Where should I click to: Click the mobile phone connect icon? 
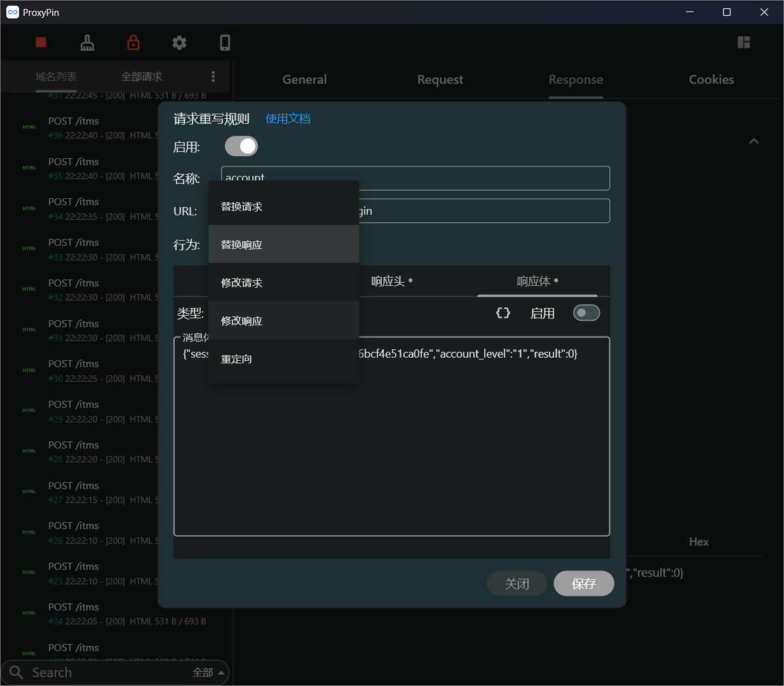(x=225, y=43)
